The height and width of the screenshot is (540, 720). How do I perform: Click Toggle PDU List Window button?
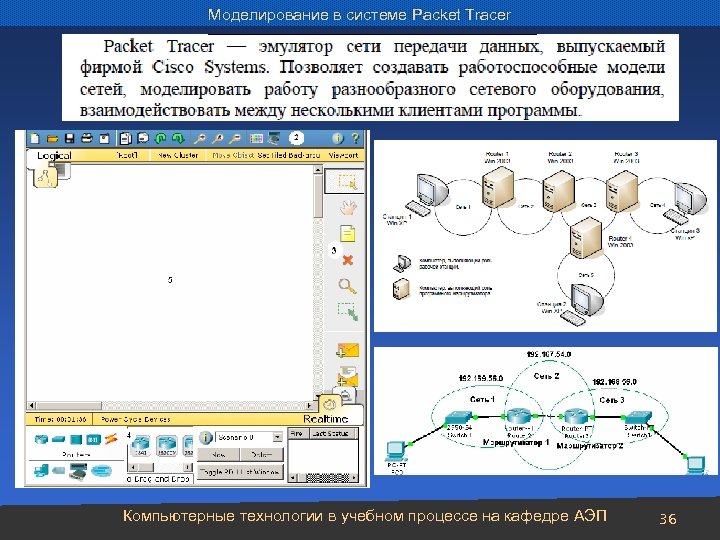pos(241,472)
